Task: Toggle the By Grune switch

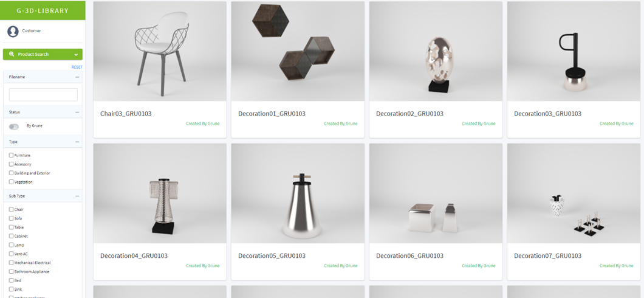Action: click(x=14, y=126)
